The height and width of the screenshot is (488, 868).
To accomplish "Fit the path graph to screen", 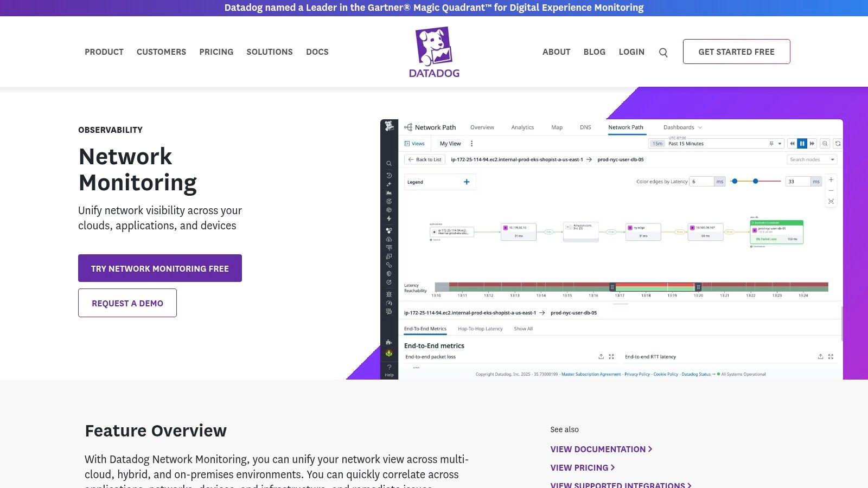I will click(x=831, y=201).
